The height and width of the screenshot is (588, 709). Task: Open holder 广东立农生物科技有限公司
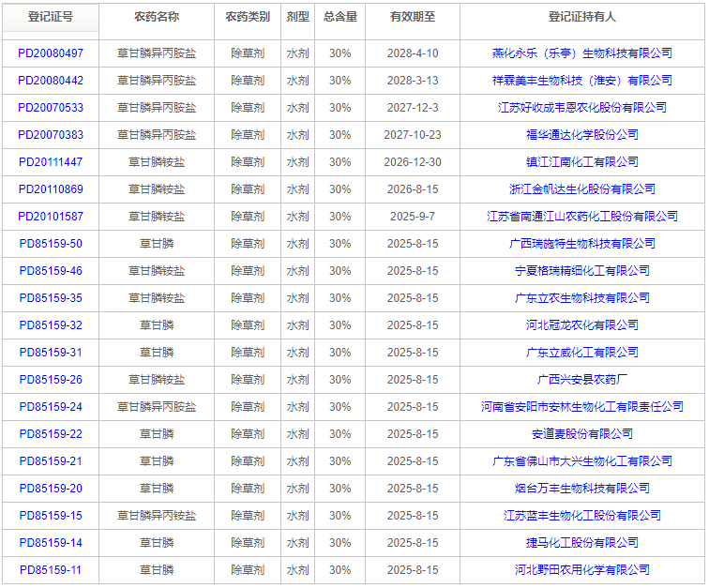pos(582,298)
